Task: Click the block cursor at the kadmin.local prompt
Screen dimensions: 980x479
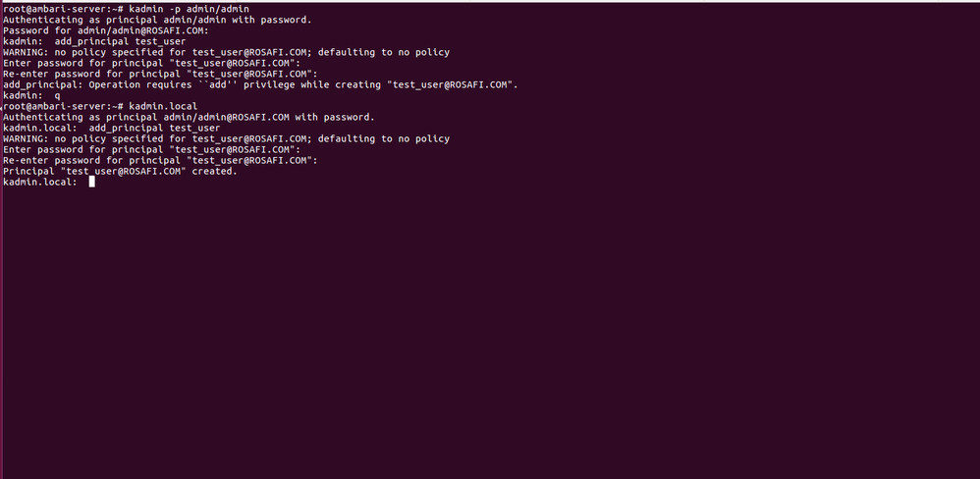Action: pos(91,182)
